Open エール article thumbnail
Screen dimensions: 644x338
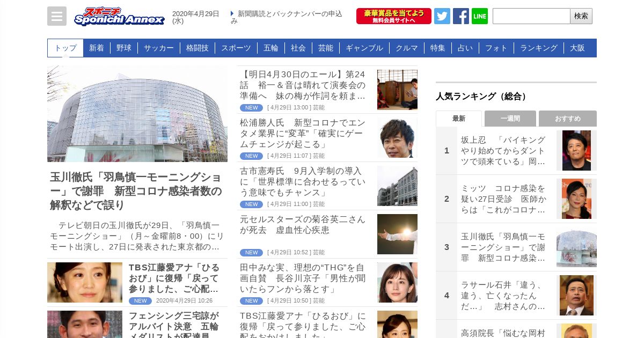[397, 90]
